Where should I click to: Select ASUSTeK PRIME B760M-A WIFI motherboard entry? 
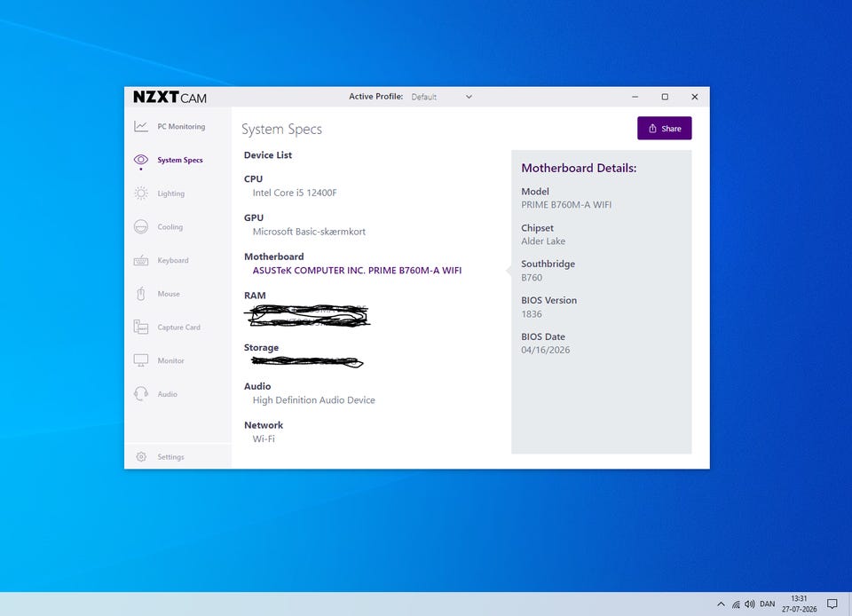357,271
